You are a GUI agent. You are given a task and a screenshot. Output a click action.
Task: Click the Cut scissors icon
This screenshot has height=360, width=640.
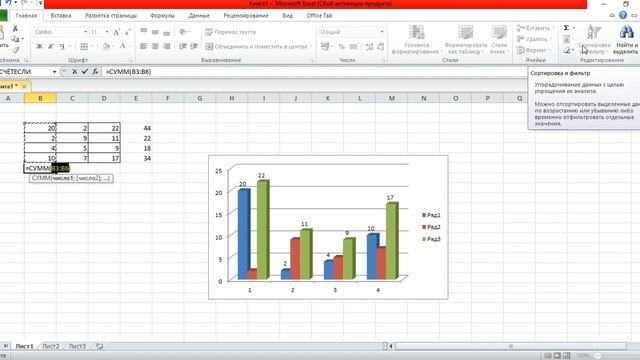coord(15,28)
